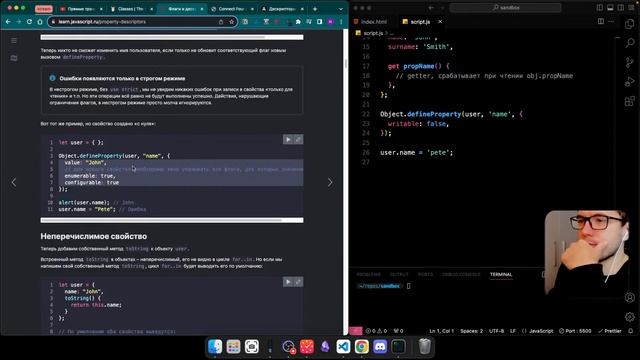Click VS Code notifications bell in status bar
Screen dimensions: 640x360
(631, 331)
